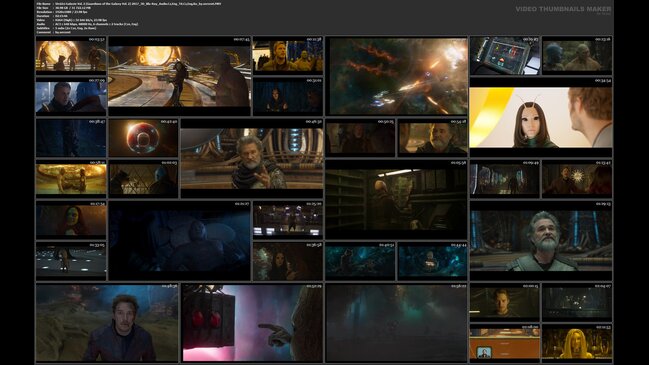Click the File Name line in header

[129, 4]
